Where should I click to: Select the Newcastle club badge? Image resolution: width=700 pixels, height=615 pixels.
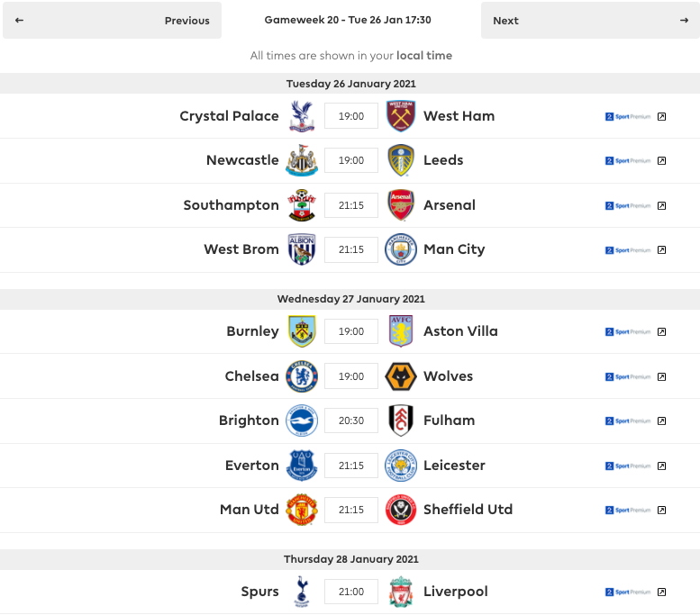coord(302,160)
